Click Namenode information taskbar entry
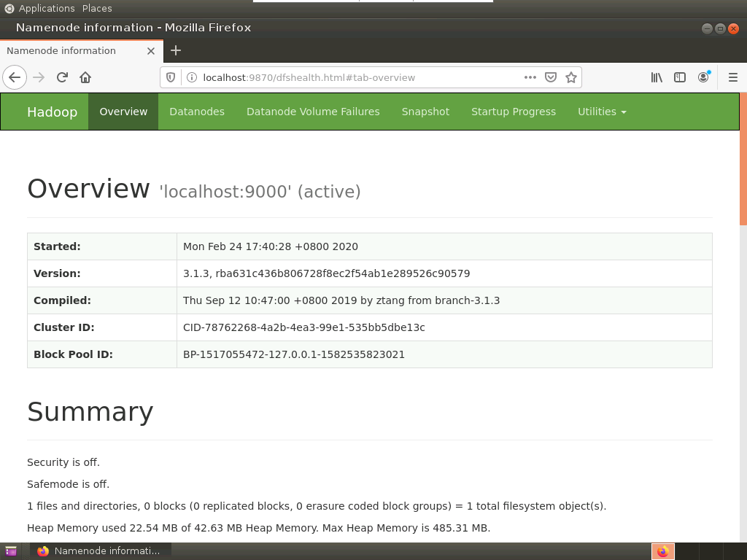Viewport: 747px width, 560px height. coord(100,551)
